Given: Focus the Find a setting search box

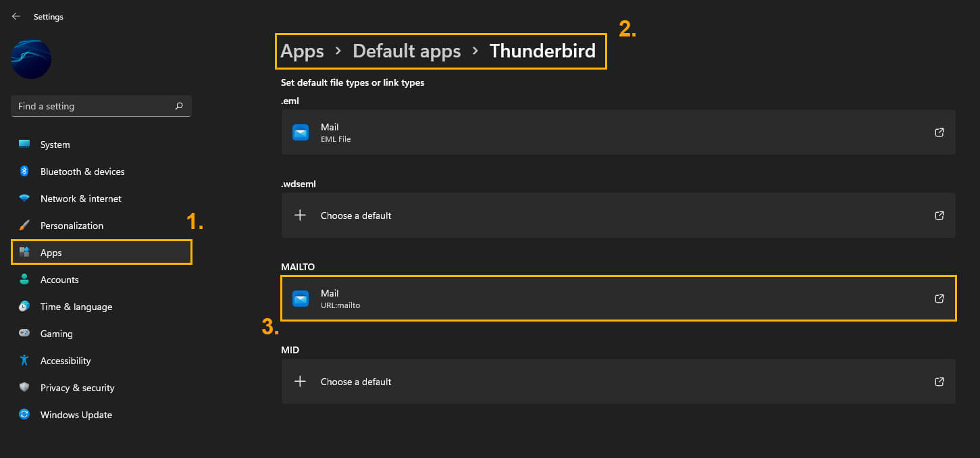Looking at the screenshot, I should tap(101, 106).
